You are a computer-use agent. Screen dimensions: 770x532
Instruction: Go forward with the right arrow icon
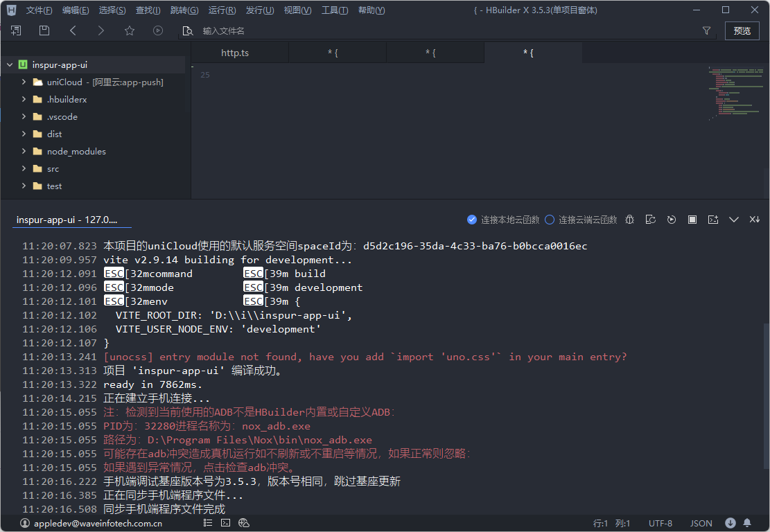[101, 30]
